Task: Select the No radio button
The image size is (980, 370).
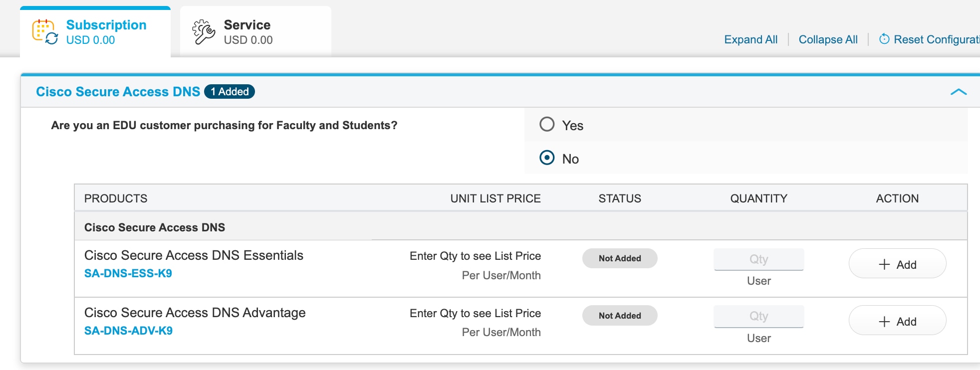Action: click(547, 158)
